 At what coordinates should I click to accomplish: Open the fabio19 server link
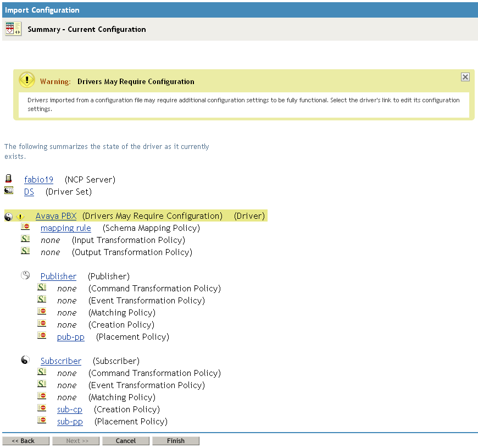point(38,180)
